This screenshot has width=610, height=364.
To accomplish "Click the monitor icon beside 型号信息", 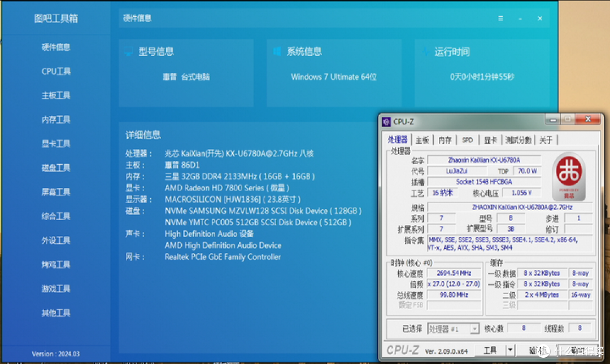I will pos(128,51).
